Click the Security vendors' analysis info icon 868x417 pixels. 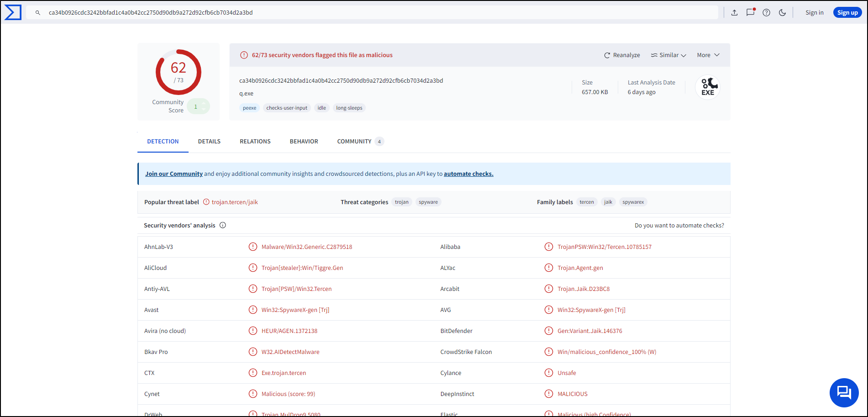[x=223, y=225]
